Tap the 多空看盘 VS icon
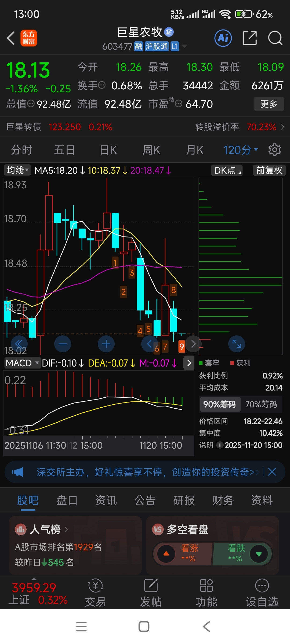The image size is (290, 644). 158,529
